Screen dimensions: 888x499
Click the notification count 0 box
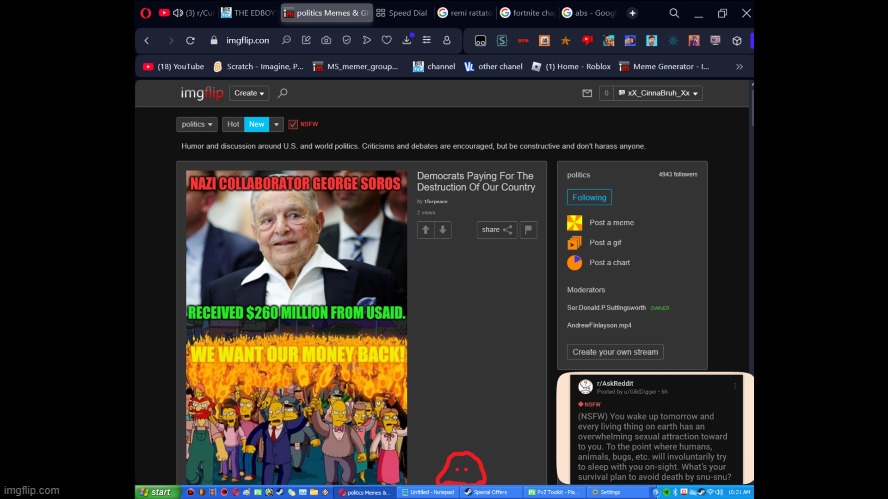(x=606, y=93)
